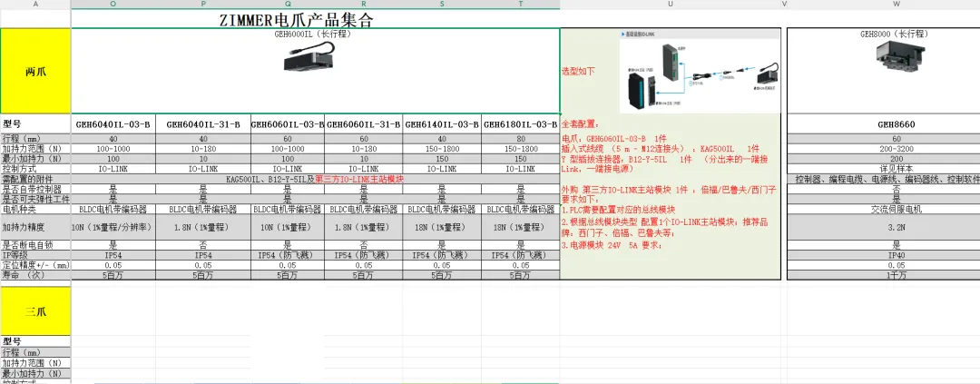The width and height of the screenshot is (980, 384).
Task: Select the title cell 'ZIMMER电爪产品集合'
Action: (x=316, y=19)
